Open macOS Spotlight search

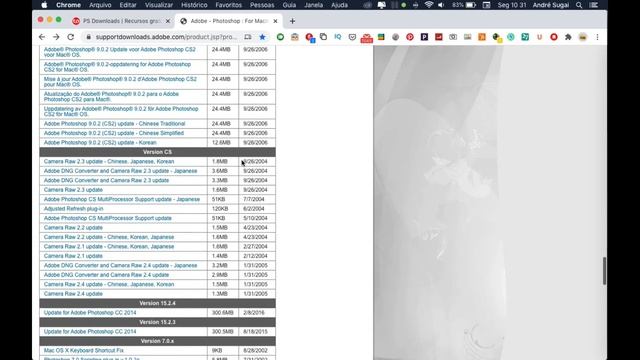click(579, 5)
